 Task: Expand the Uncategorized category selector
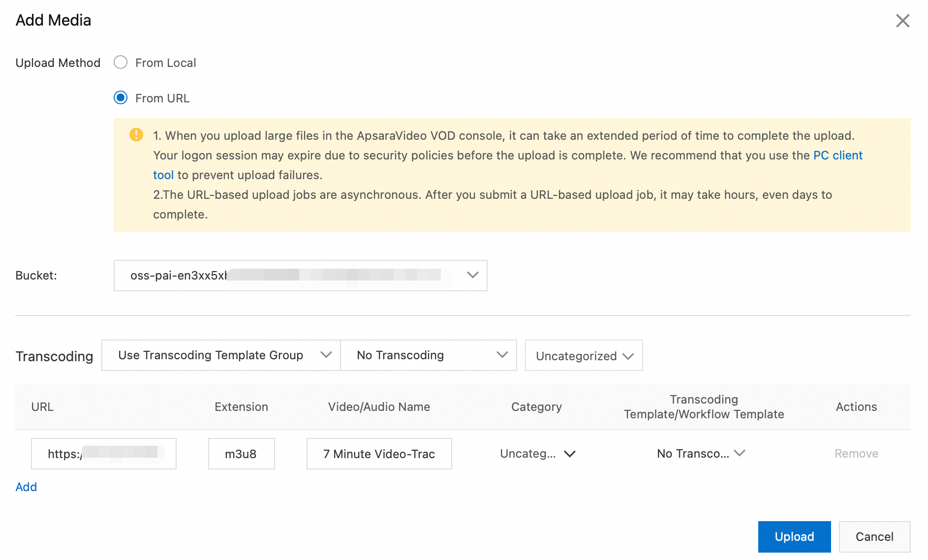click(x=584, y=356)
